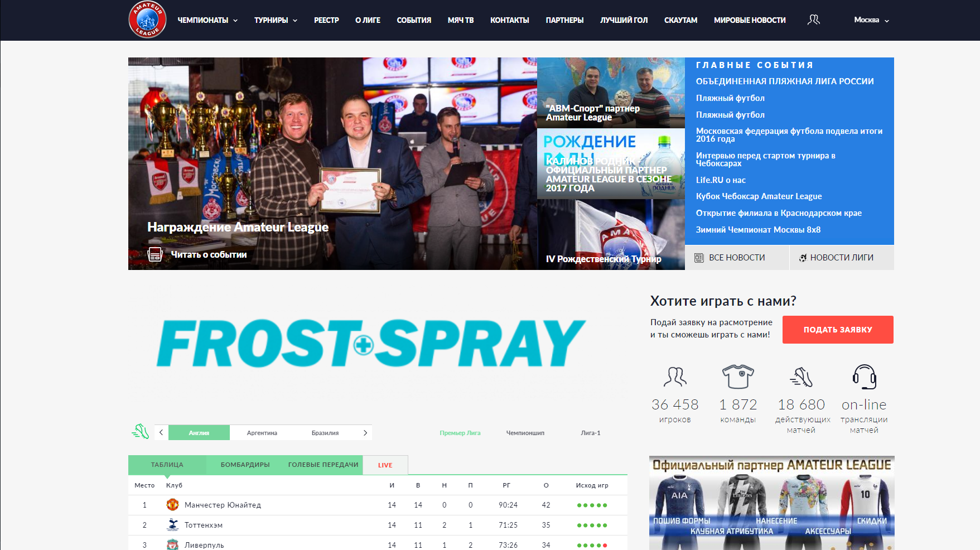
Task: Click Ливерпуль team name
Action: pos(204,546)
